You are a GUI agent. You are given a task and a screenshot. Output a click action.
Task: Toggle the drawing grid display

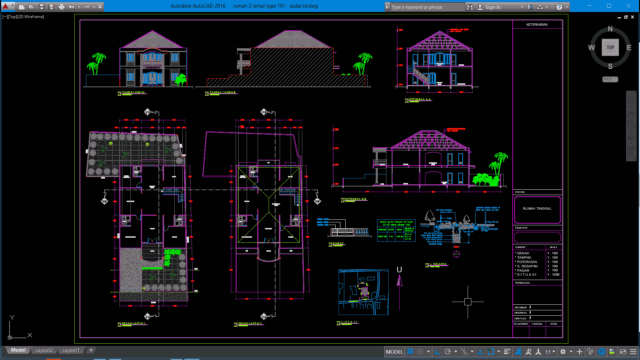pyautogui.click(x=410, y=352)
